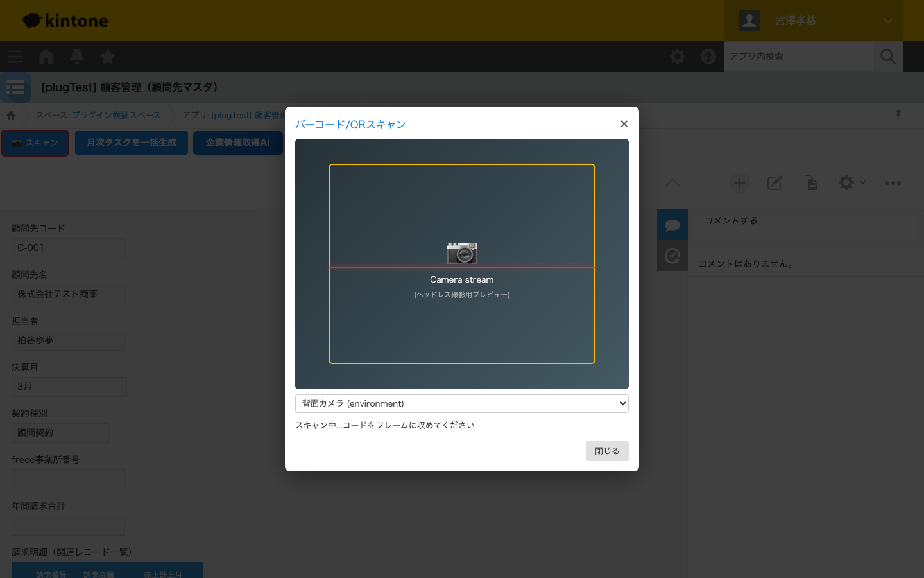Open notifications bell
Screen dimensions: 924x578
click(x=77, y=57)
